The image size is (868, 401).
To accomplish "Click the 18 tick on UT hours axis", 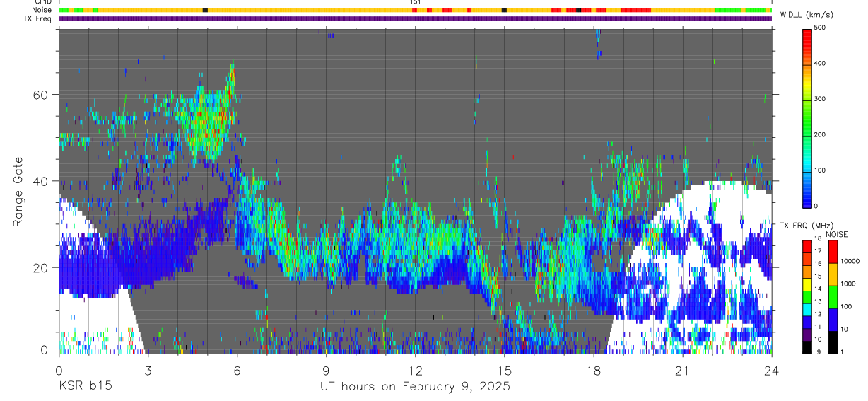I will 593,370.
